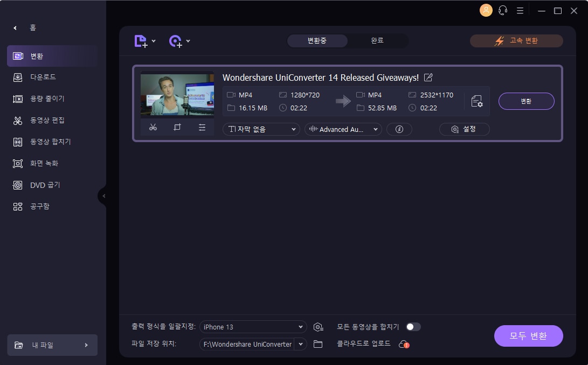
Task: Click the video thumbnail preview
Action: pos(177,94)
